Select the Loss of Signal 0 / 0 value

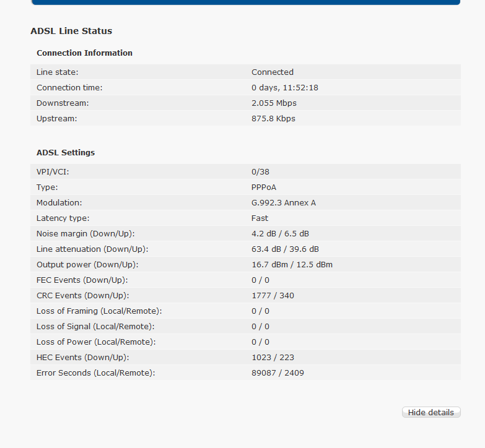click(x=260, y=326)
